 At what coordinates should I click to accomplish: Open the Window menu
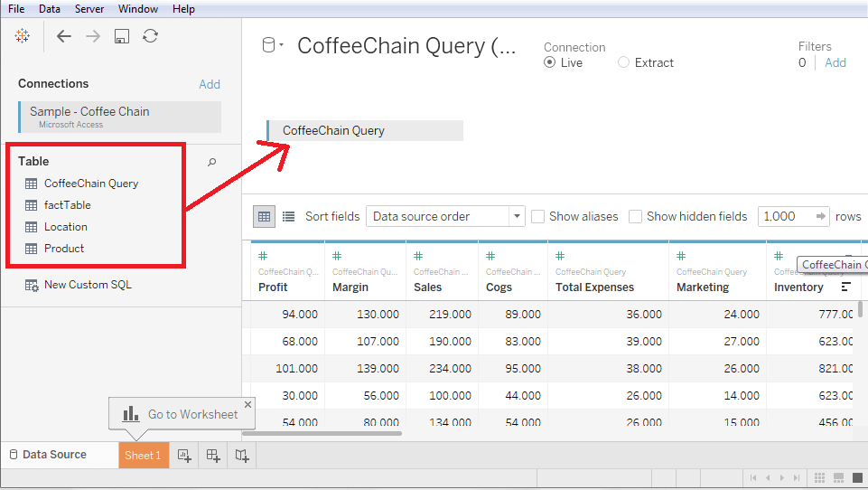tap(138, 9)
